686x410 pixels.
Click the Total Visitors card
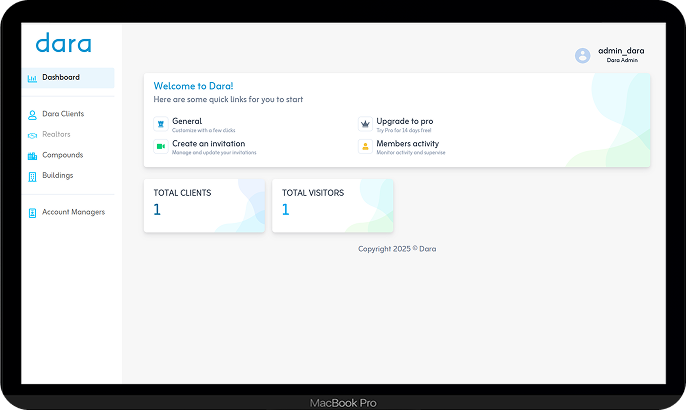coord(332,206)
